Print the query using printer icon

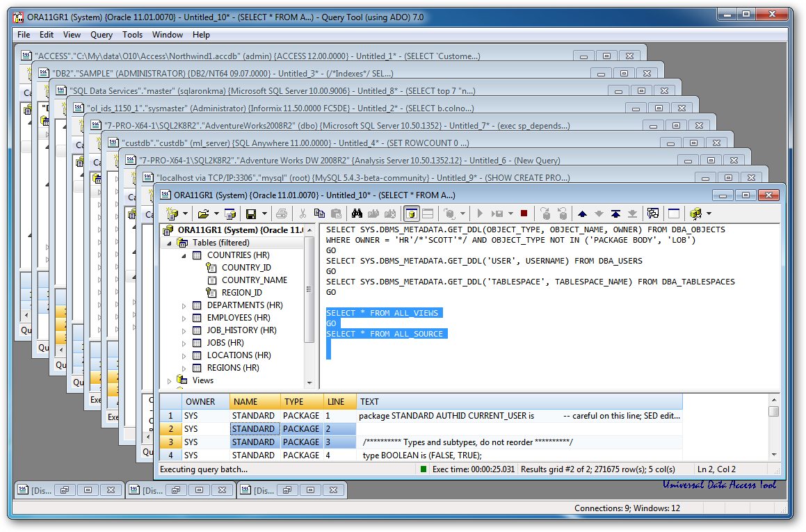pos(282,213)
